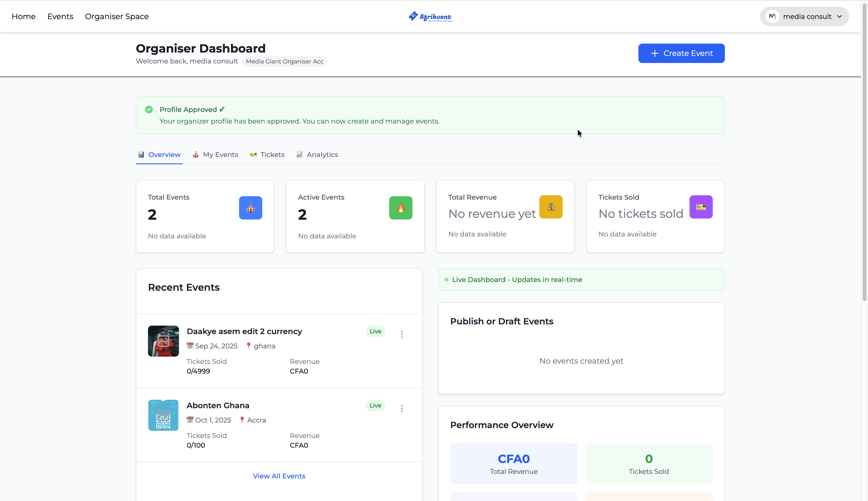Switch to the My Events tab
Screen dimensions: 868x501
(215, 155)
